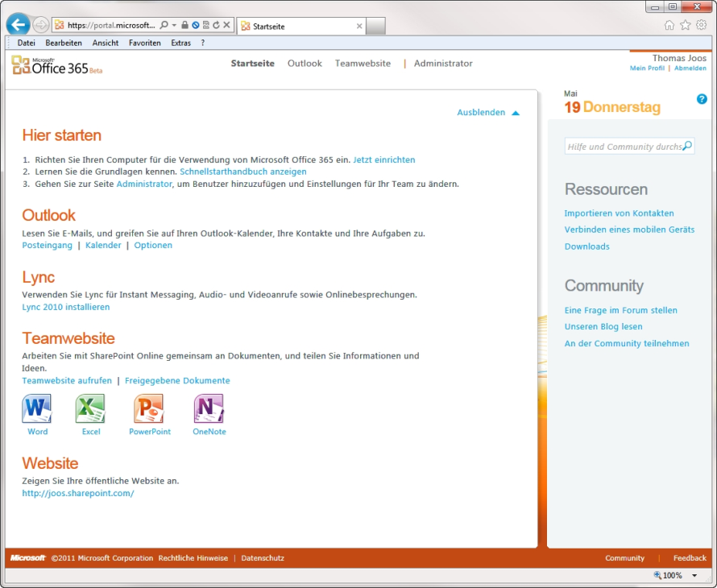Click the zoom level magnifier icon

click(x=657, y=575)
